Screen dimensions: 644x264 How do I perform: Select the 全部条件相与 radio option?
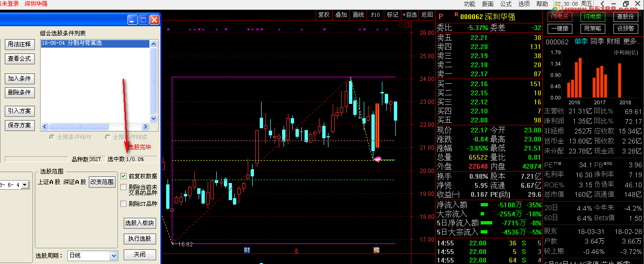point(52,137)
